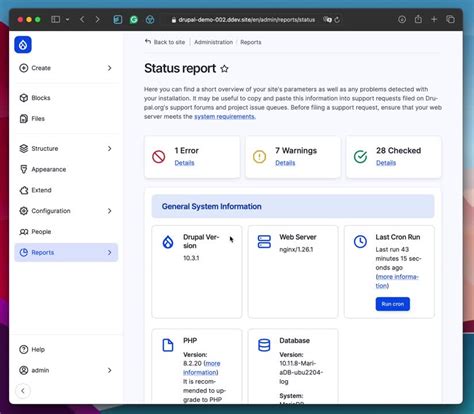Viewport: 474px width, 414px height.
Task: Click Back to site link
Action: tap(165, 42)
